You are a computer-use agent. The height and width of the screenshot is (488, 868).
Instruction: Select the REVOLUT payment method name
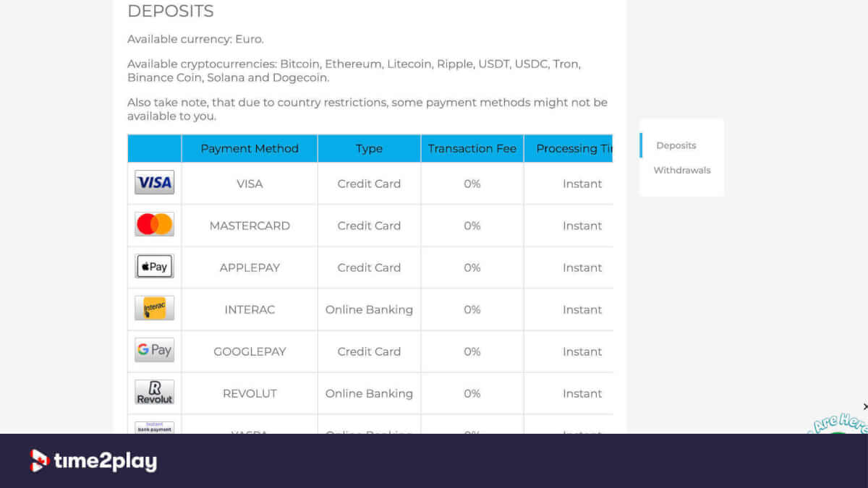[250, 393]
